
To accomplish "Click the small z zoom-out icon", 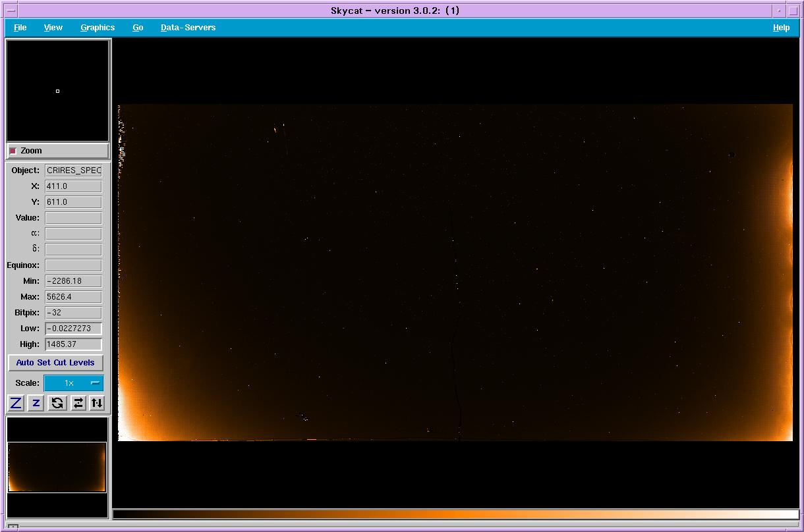I will point(36,403).
